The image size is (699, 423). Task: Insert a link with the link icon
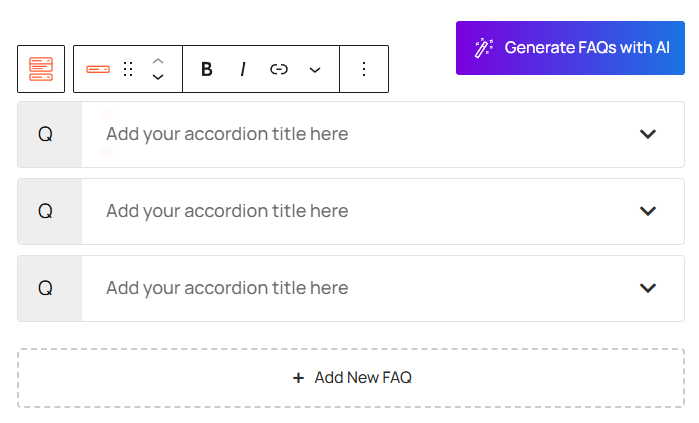[279, 69]
